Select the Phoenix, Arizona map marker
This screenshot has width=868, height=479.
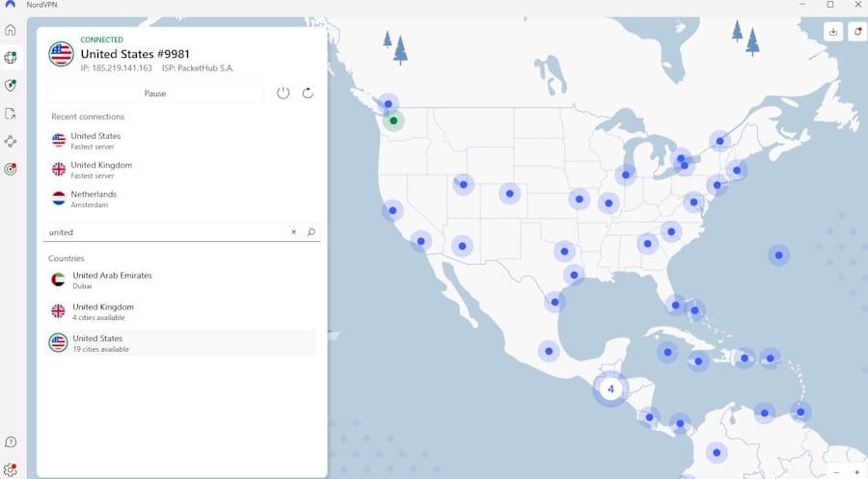coord(462,246)
